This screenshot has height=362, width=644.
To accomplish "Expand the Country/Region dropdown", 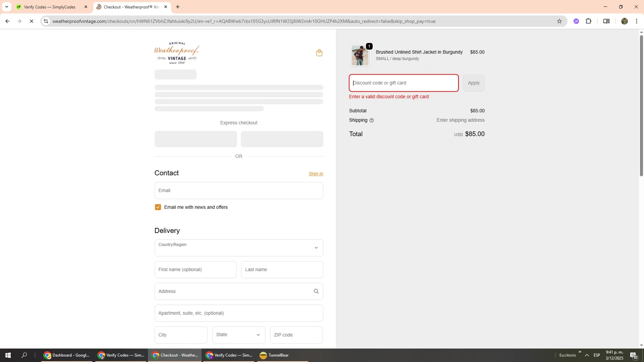I will [x=239, y=248].
